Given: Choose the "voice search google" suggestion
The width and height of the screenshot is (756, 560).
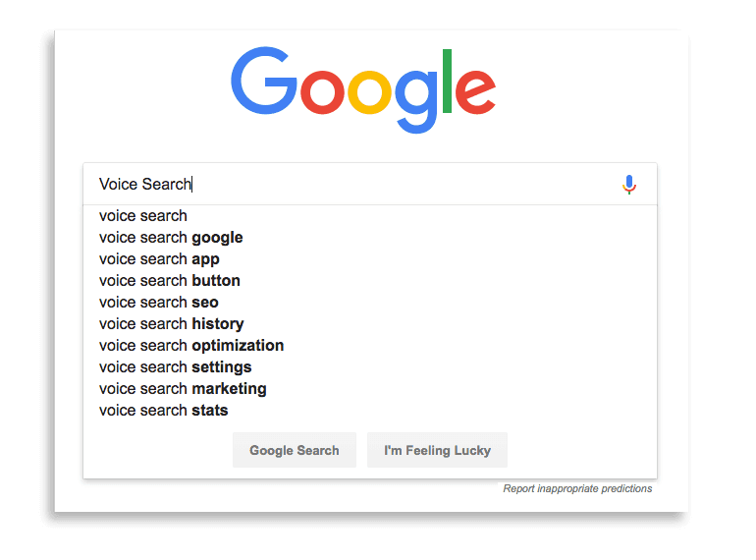Looking at the screenshot, I should [171, 238].
